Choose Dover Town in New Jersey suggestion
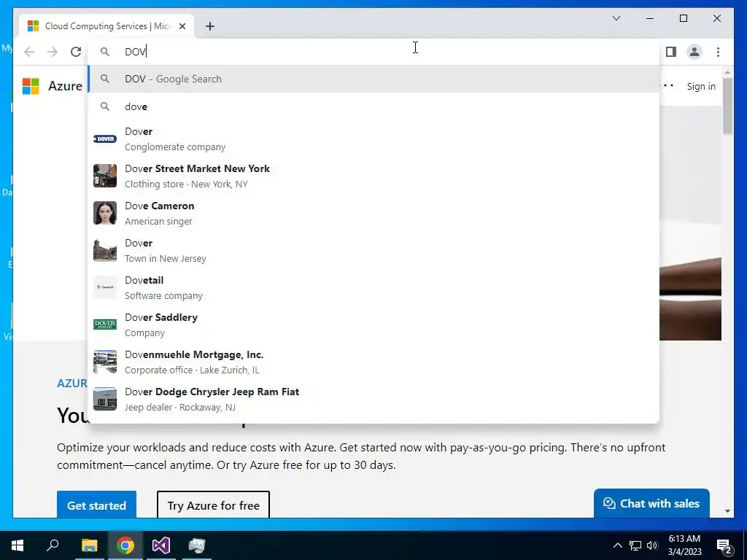Screen dimensions: 747x560 374,251
